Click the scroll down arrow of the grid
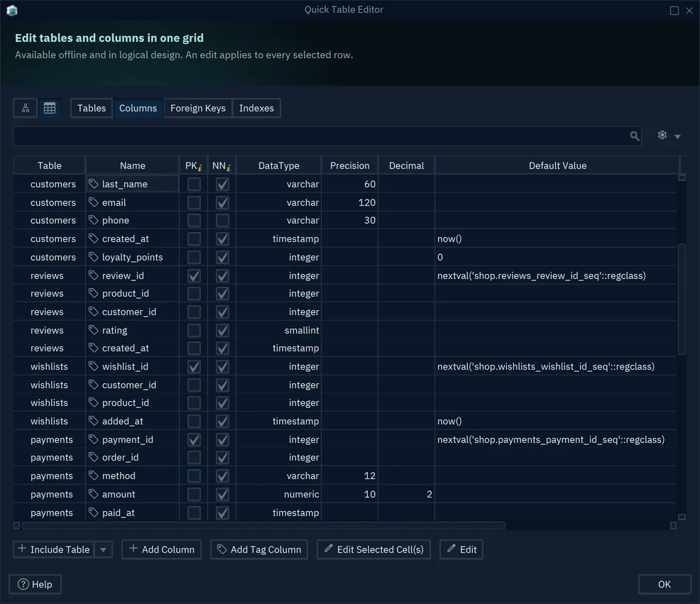Viewport: 700px width, 604px height. click(x=682, y=517)
